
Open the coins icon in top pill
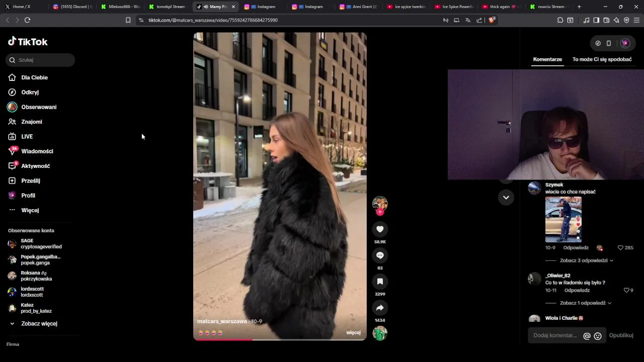(598, 43)
